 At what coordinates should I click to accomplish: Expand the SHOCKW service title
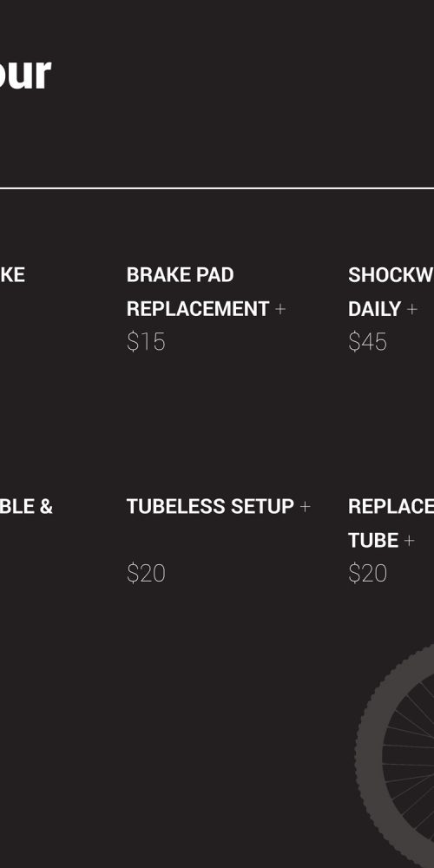pos(391,275)
